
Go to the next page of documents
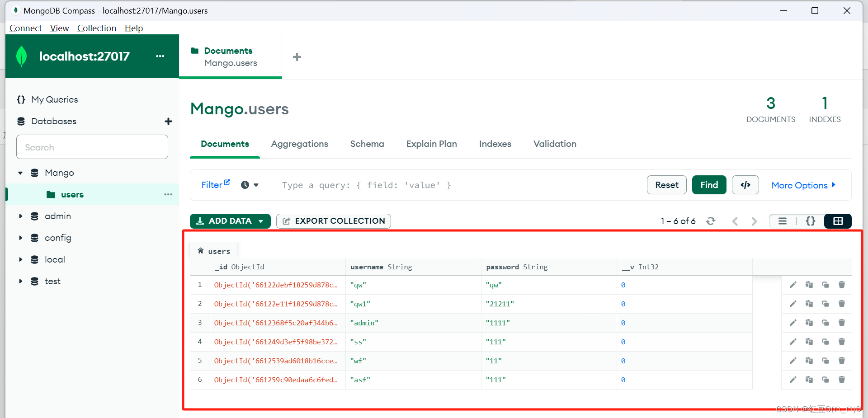pos(754,221)
